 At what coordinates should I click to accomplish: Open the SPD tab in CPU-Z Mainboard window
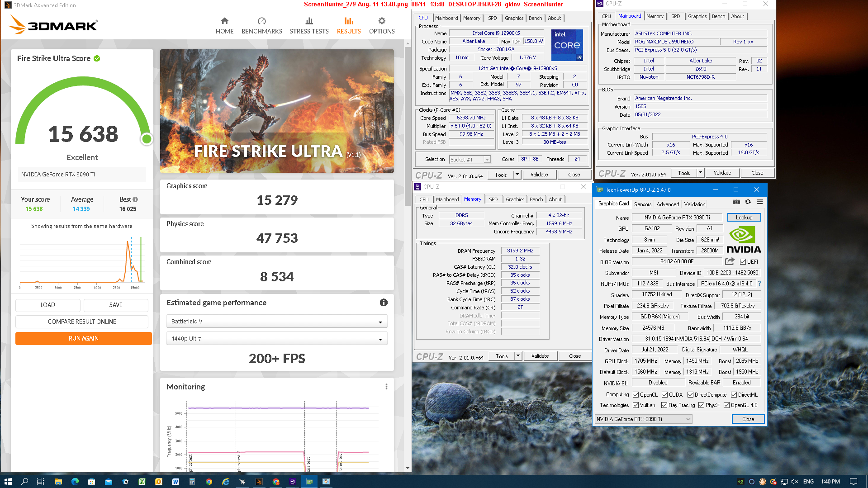(x=675, y=16)
